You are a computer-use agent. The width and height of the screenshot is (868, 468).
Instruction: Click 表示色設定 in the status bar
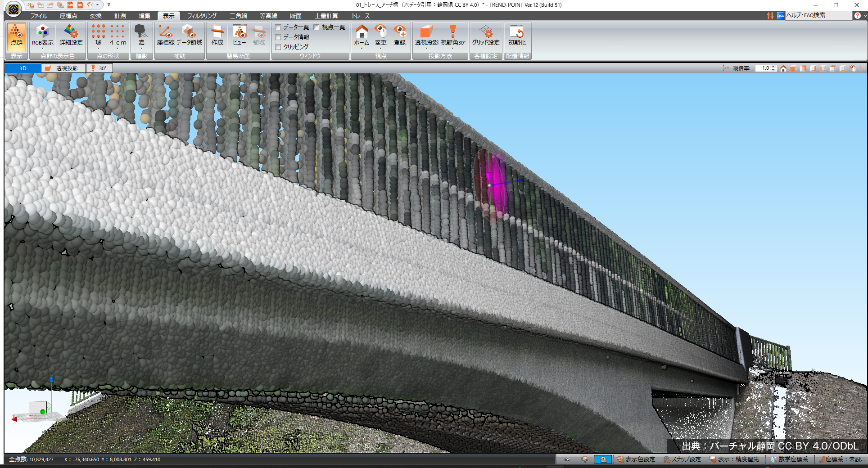[x=636, y=459]
